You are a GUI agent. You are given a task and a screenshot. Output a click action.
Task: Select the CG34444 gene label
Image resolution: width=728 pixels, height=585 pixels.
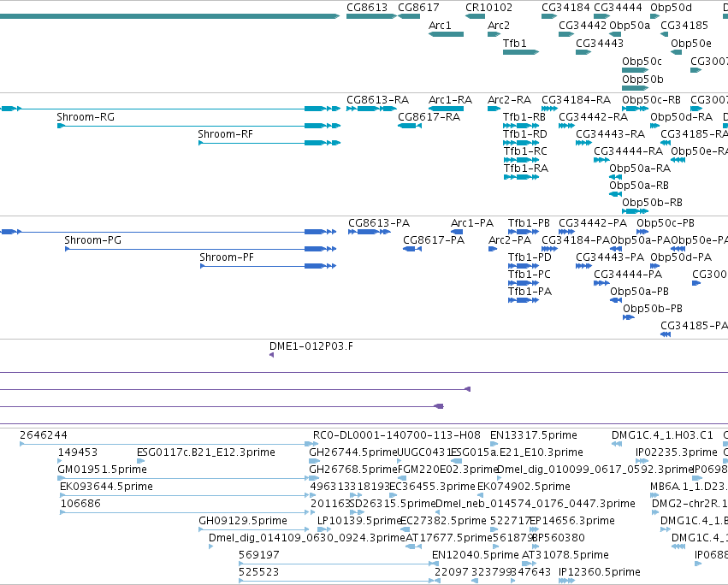(x=618, y=8)
